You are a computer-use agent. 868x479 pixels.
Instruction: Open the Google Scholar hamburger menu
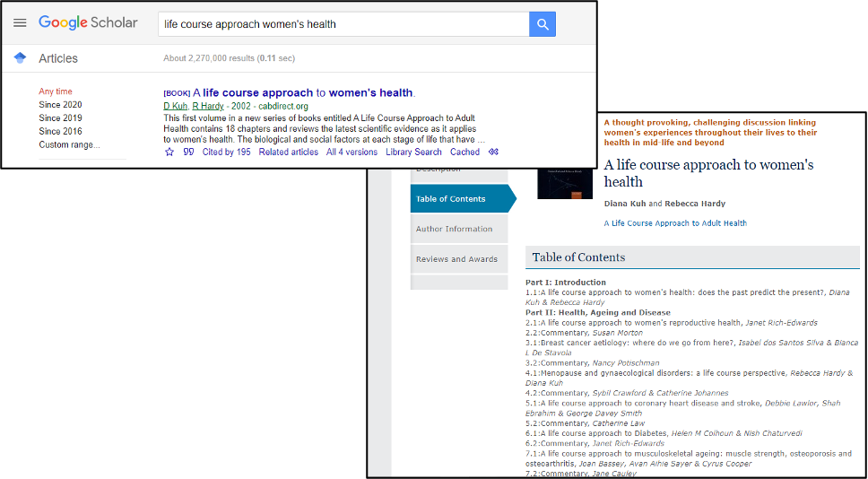(20, 23)
